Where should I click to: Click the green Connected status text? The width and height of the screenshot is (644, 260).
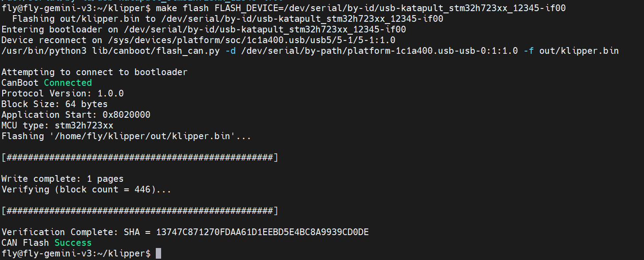(67, 83)
